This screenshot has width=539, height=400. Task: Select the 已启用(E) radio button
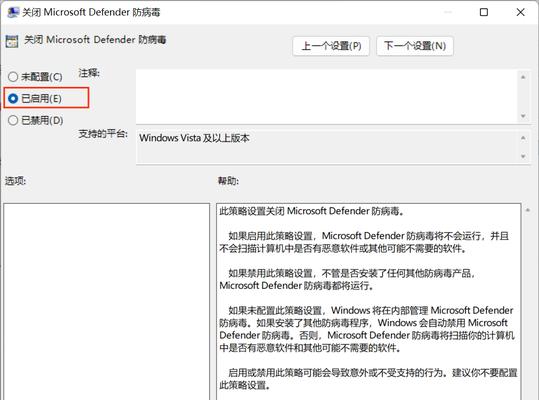[13, 99]
